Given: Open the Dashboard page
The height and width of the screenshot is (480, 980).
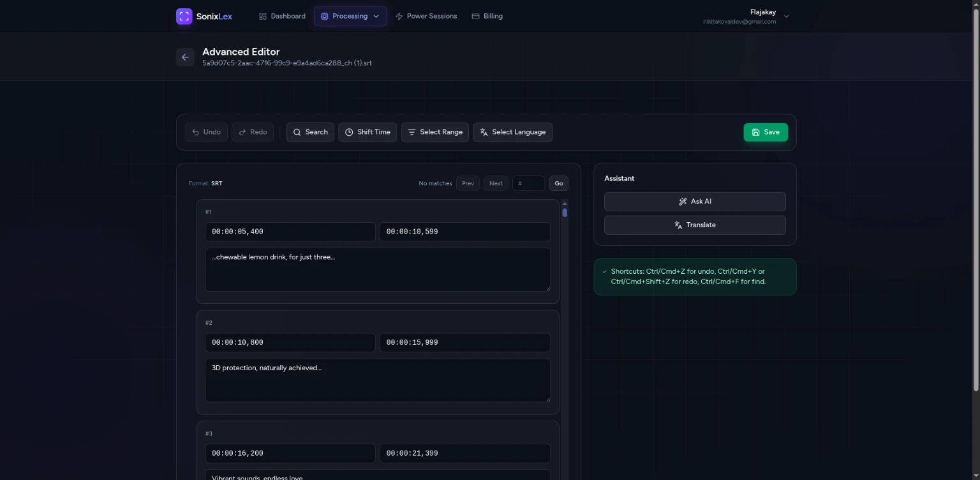Looking at the screenshot, I should coord(282,17).
